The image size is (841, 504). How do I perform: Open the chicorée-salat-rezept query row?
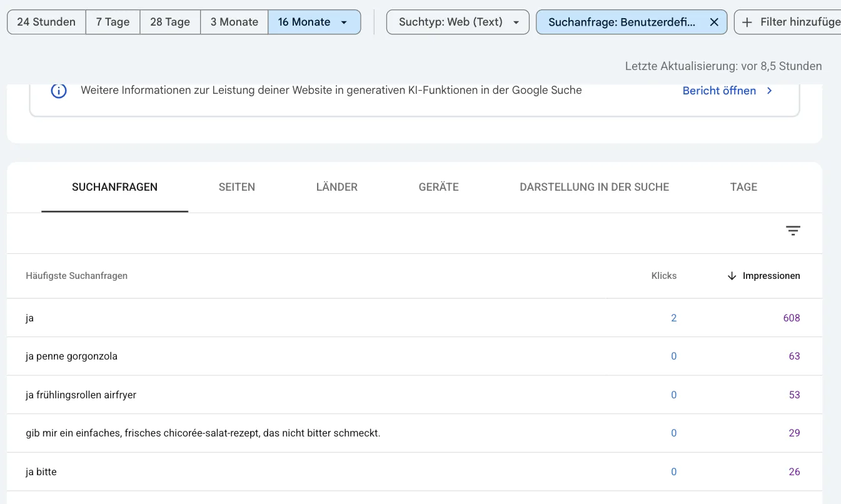click(x=415, y=433)
